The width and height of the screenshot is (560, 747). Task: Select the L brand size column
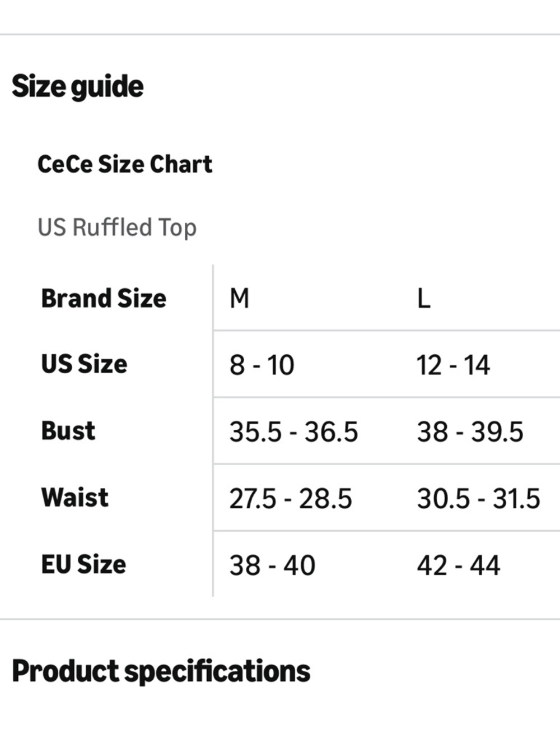(x=424, y=298)
